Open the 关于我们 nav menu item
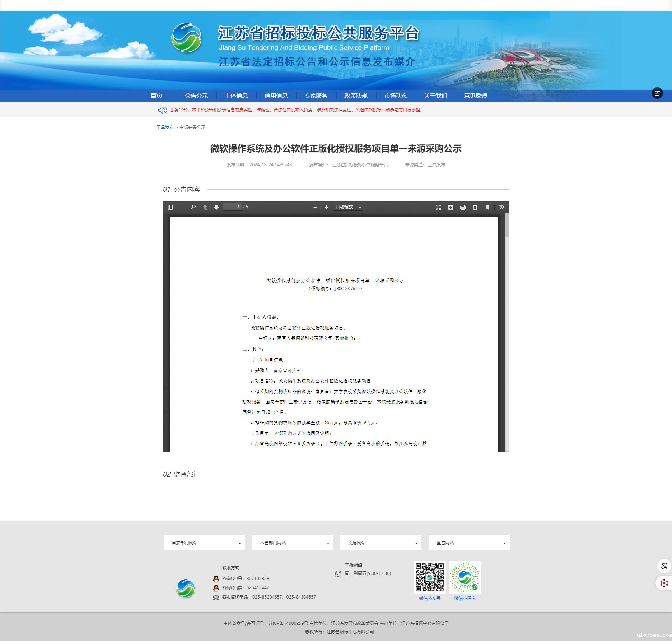The image size is (672, 641). [435, 96]
